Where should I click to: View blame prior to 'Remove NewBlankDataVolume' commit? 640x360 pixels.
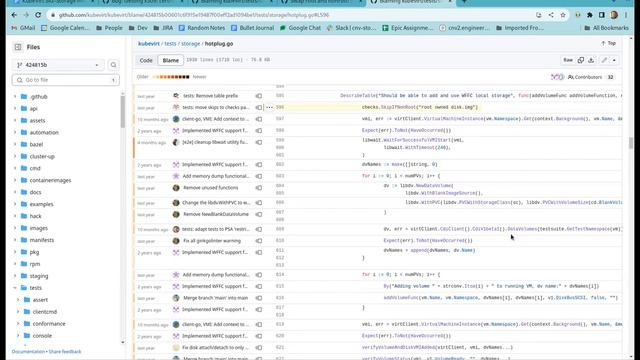click(x=259, y=215)
